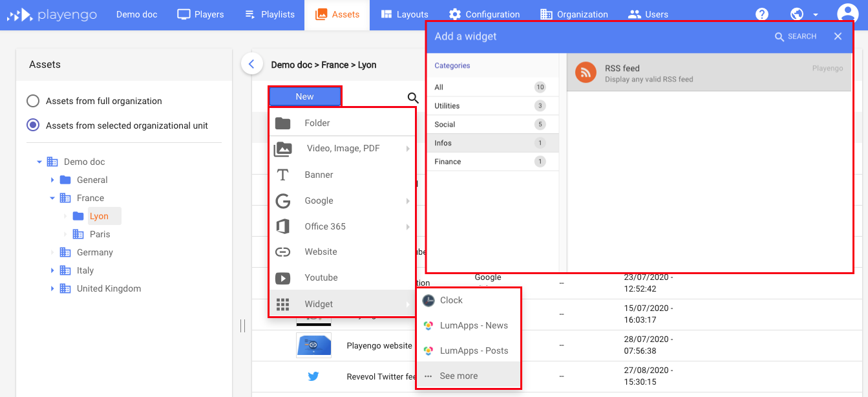Screen dimensions: 868x397
Task: Select Lyon in the tree
Action: point(99,216)
